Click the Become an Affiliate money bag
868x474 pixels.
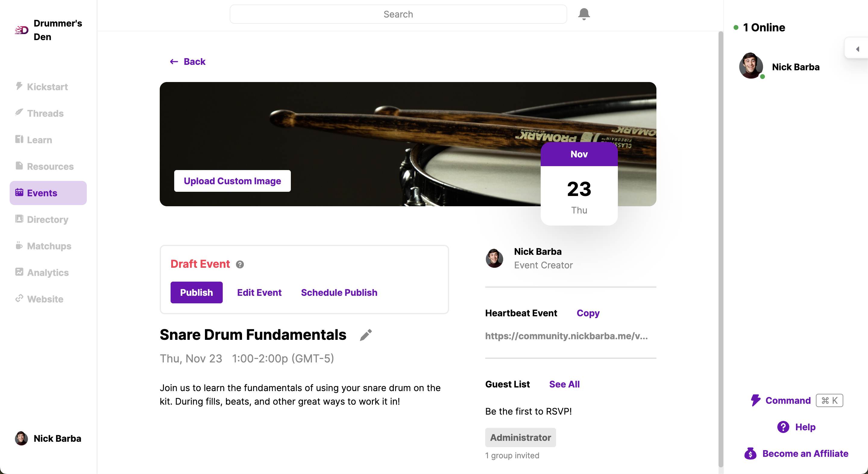[750, 453]
